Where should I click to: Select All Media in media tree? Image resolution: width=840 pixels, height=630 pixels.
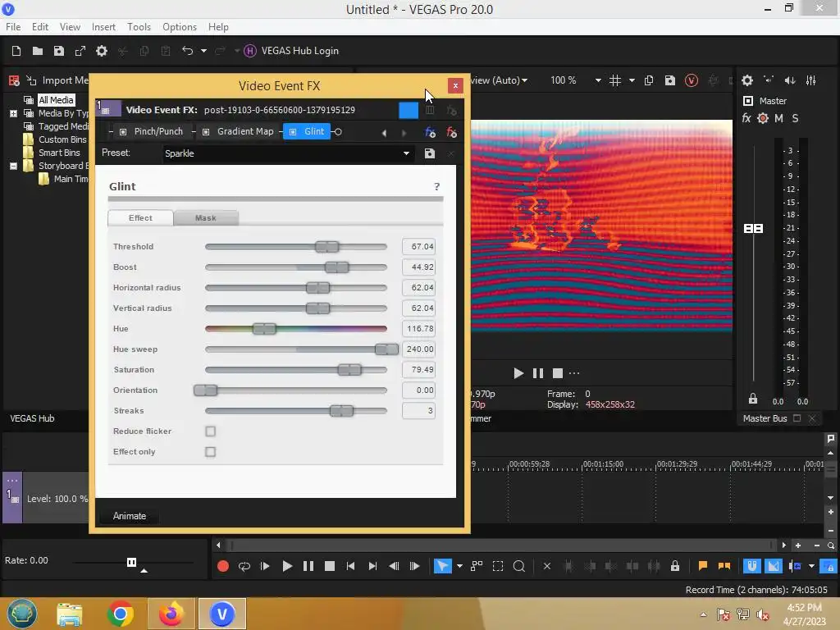[x=56, y=100]
